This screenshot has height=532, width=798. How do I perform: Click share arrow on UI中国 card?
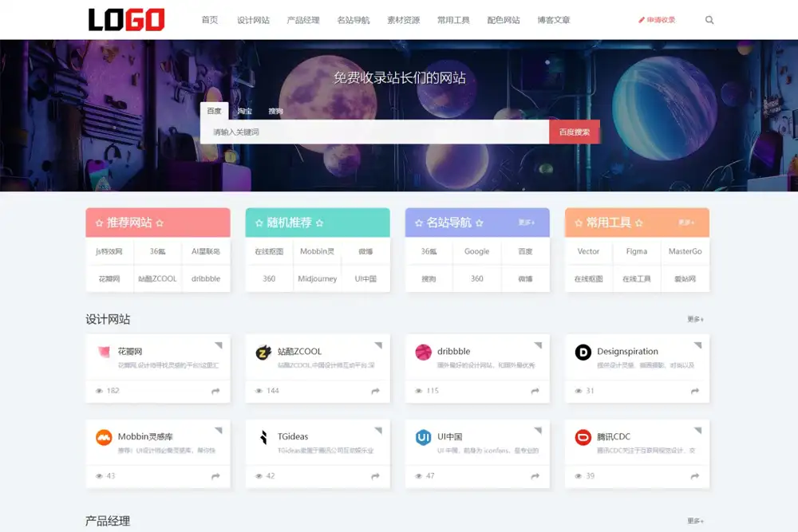pos(535,476)
